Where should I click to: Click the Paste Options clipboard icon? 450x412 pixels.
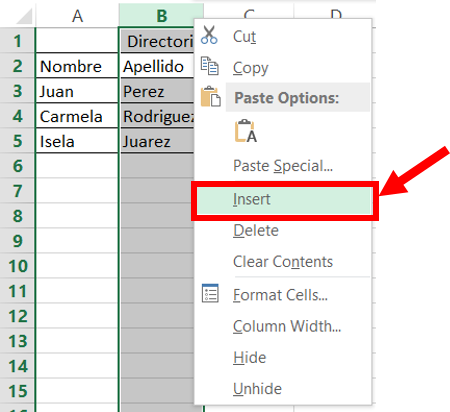[x=211, y=97]
